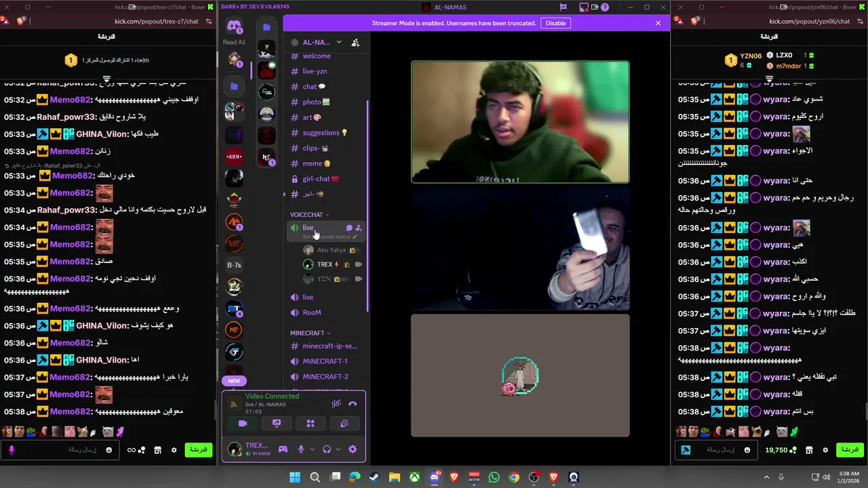868x488 pixels.
Task: Click the invite people icon beside AL-NAMAS
Action: pyautogui.click(x=355, y=43)
